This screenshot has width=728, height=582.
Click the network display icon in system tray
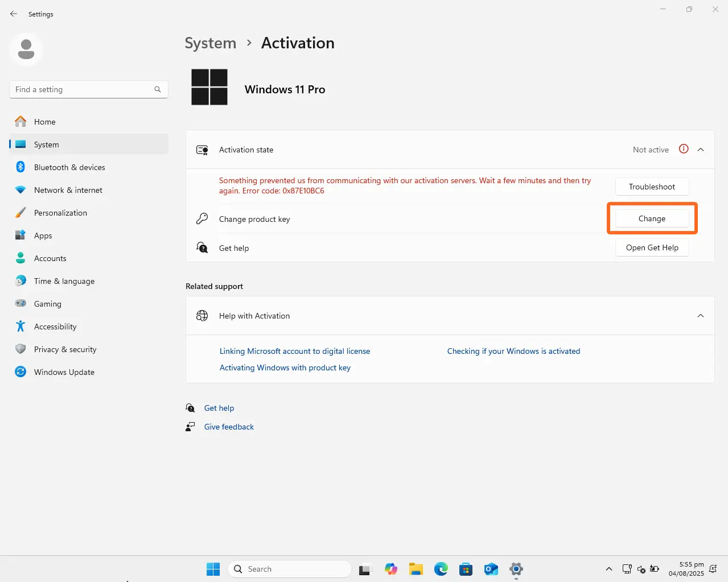(x=627, y=569)
